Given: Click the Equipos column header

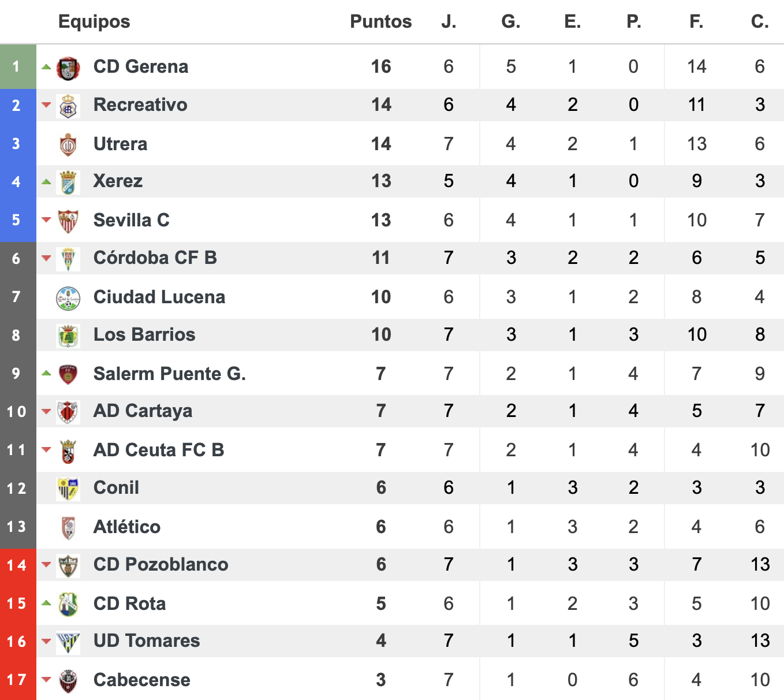Looking at the screenshot, I should 94,21.
